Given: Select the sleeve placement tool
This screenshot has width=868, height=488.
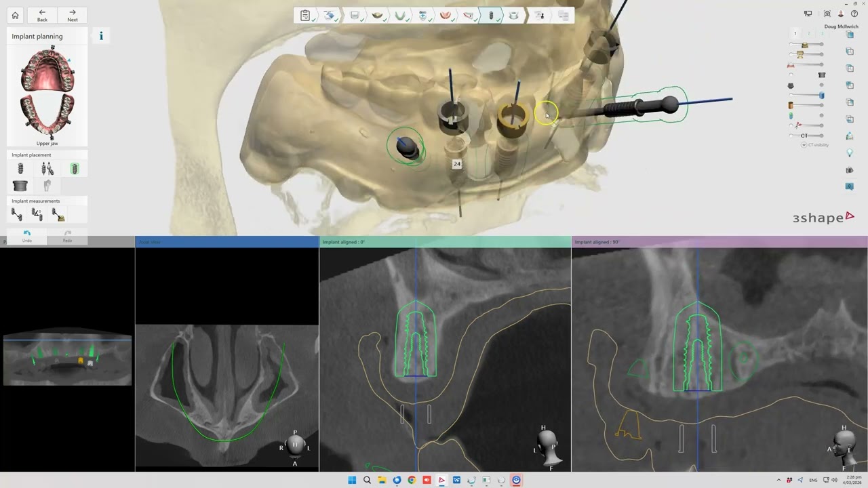Looking at the screenshot, I should 20,185.
